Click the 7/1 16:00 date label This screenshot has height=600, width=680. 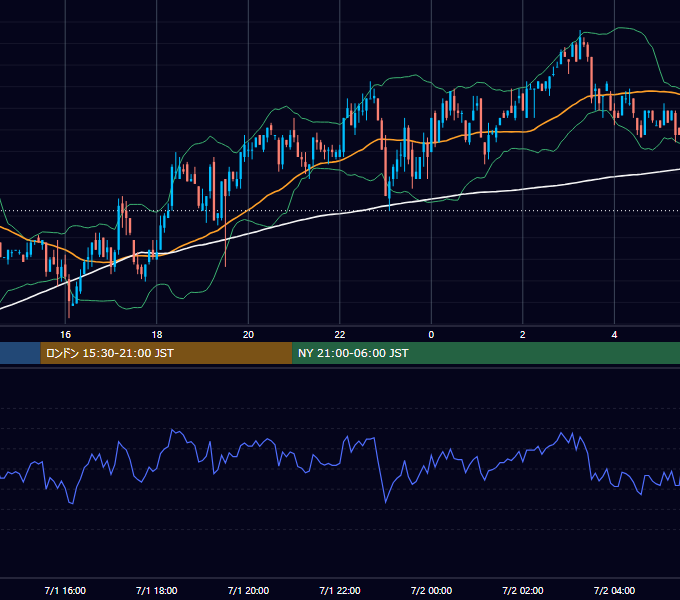[65, 590]
